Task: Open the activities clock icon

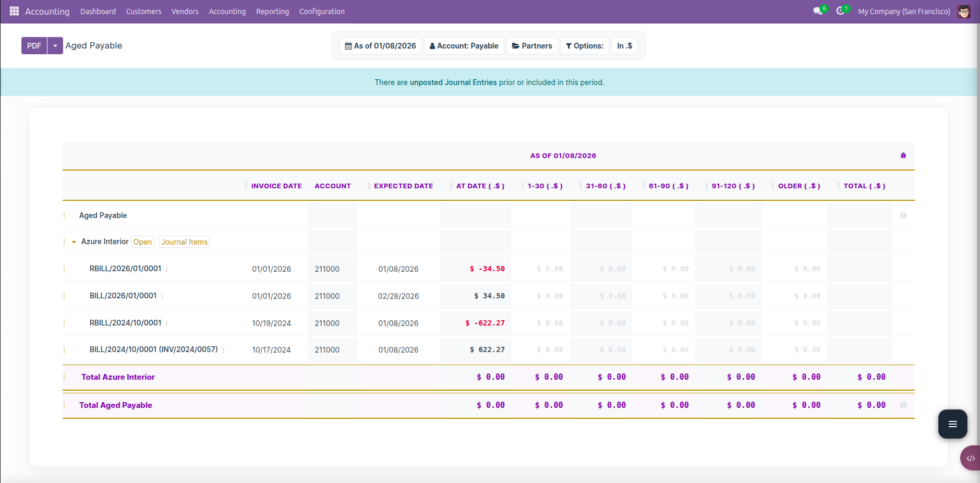Action: point(840,11)
